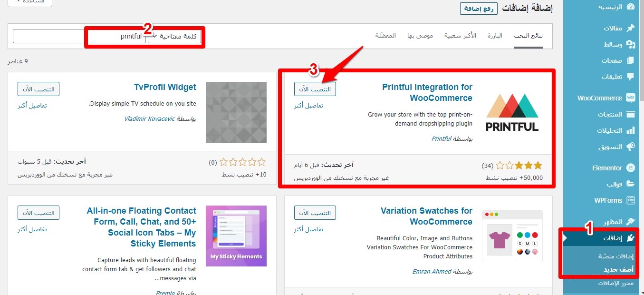This screenshot has height=295, width=644.
Task: Open مقالات posts menu item
Action: (x=613, y=28)
